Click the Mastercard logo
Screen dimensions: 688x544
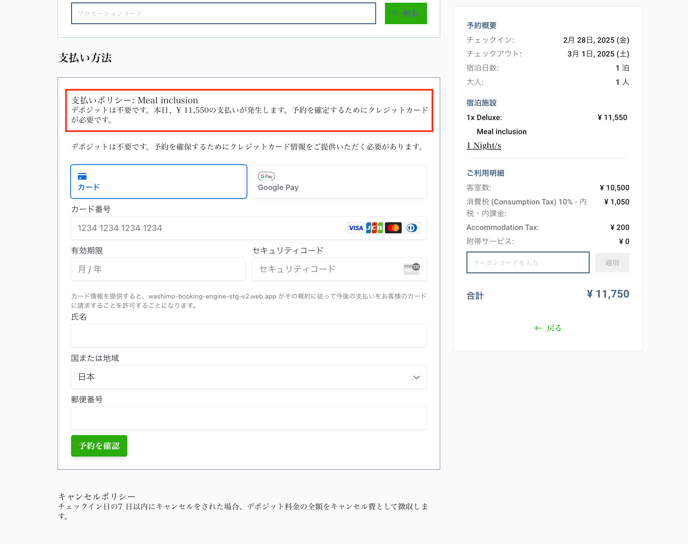coord(394,228)
